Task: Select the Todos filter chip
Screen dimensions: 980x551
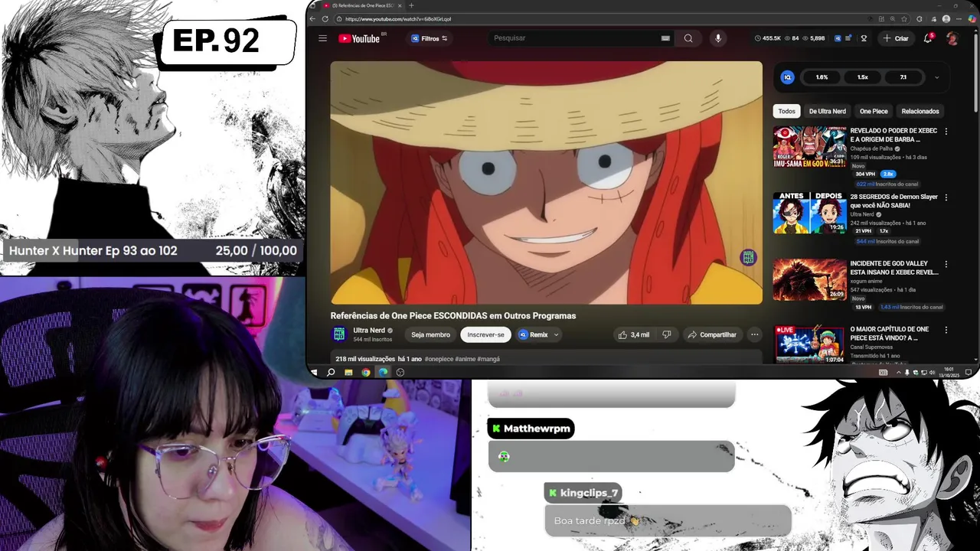Action: coord(786,111)
